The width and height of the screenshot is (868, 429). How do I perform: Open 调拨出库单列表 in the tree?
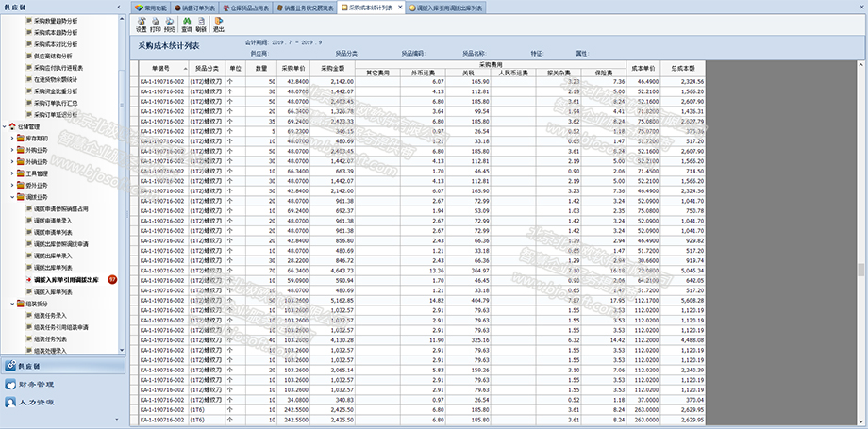53,268
